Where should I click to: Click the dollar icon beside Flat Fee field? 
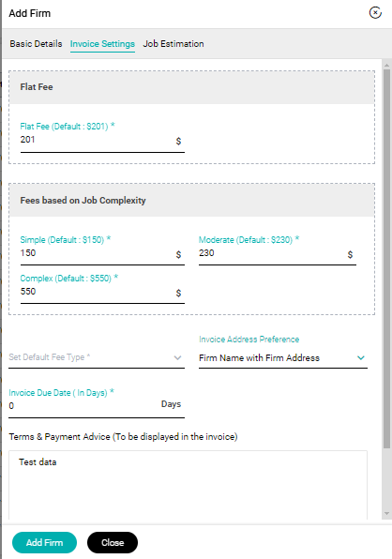[178, 142]
